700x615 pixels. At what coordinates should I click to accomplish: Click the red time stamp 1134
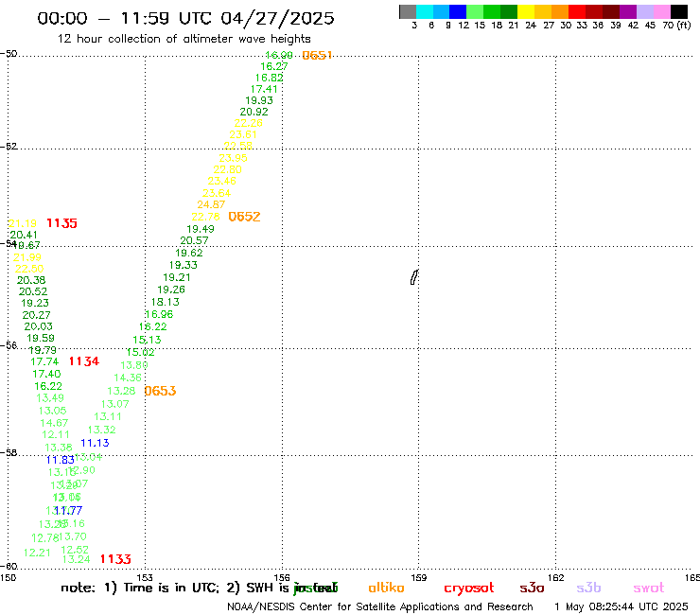[84, 360]
